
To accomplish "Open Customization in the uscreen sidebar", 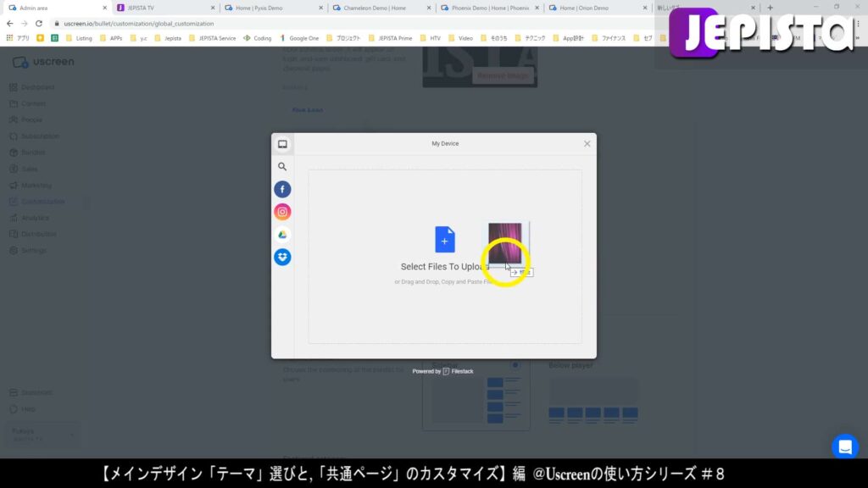I will (x=37, y=202).
